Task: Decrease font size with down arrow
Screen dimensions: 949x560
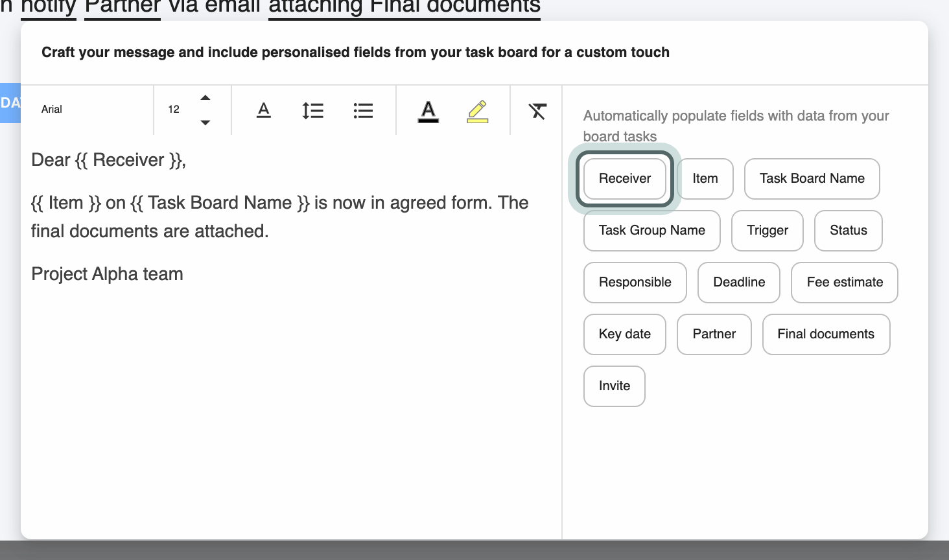Action: coord(205,122)
